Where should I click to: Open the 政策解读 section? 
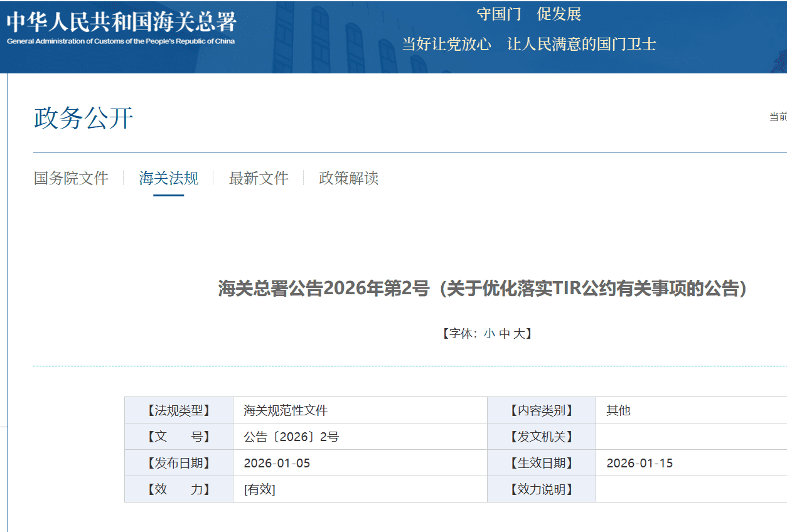(x=348, y=178)
